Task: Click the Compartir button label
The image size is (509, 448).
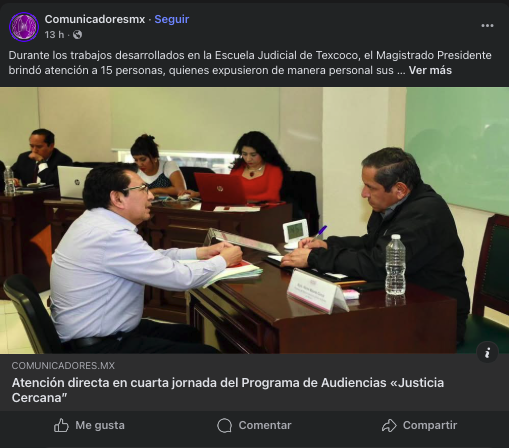Action: coord(430,425)
